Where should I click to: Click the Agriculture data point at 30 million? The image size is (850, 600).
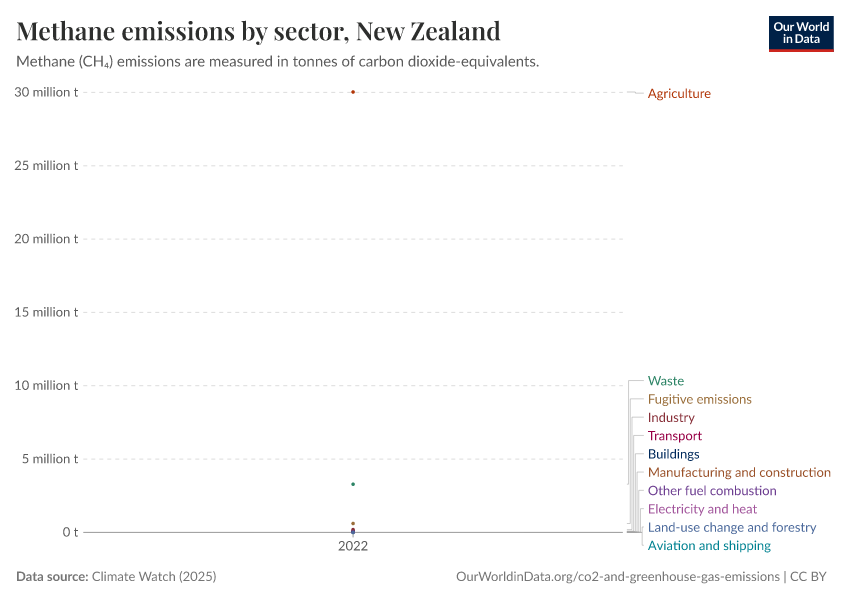353,92
